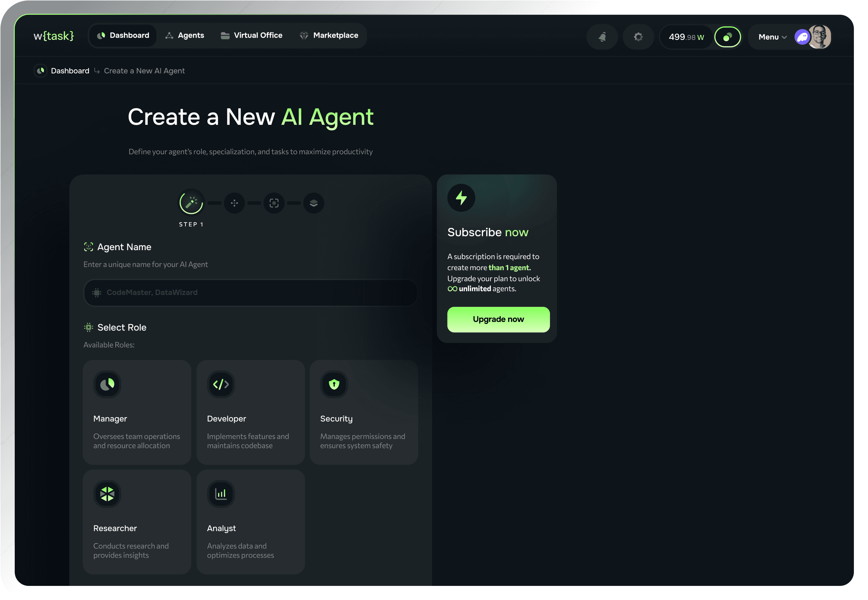Click the lightning bolt subscribe icon
Image resolution: width=868 pixels, height=600 pixels.
[x=461, y=198]
